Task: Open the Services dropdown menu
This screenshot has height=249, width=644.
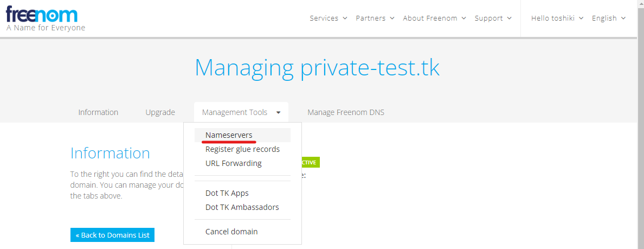Action: tap(328, 18)
